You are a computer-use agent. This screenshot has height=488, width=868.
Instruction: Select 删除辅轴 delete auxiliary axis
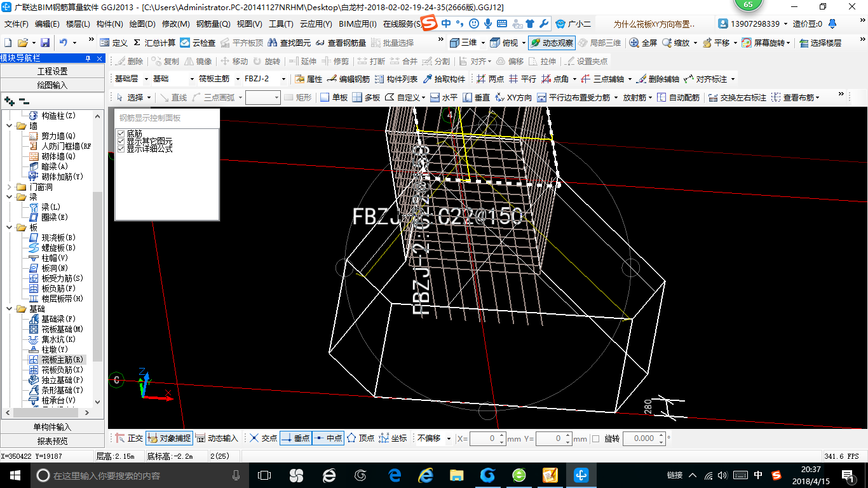coord(658,79)
